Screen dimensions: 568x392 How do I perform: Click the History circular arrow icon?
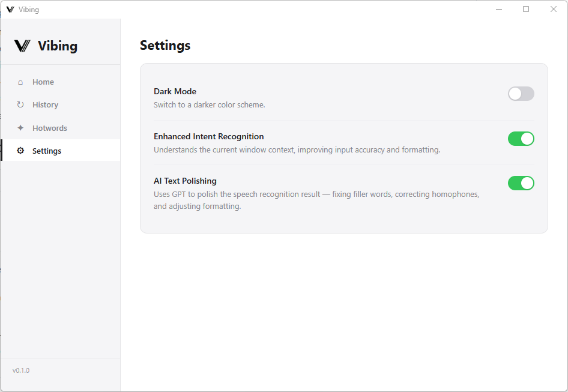[x=20, y=105]
